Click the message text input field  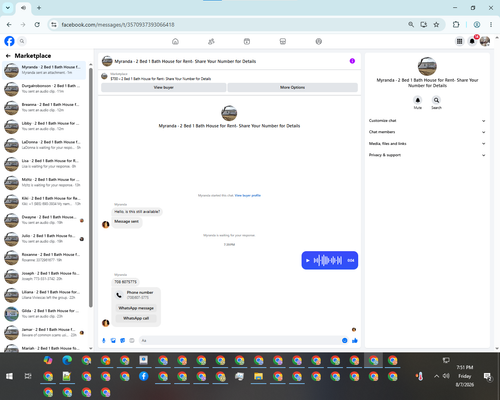239,340
